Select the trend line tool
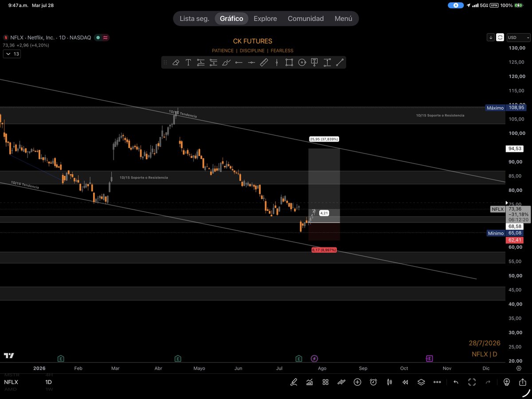This screenshot has height=399, width=532. pos(340,63)
